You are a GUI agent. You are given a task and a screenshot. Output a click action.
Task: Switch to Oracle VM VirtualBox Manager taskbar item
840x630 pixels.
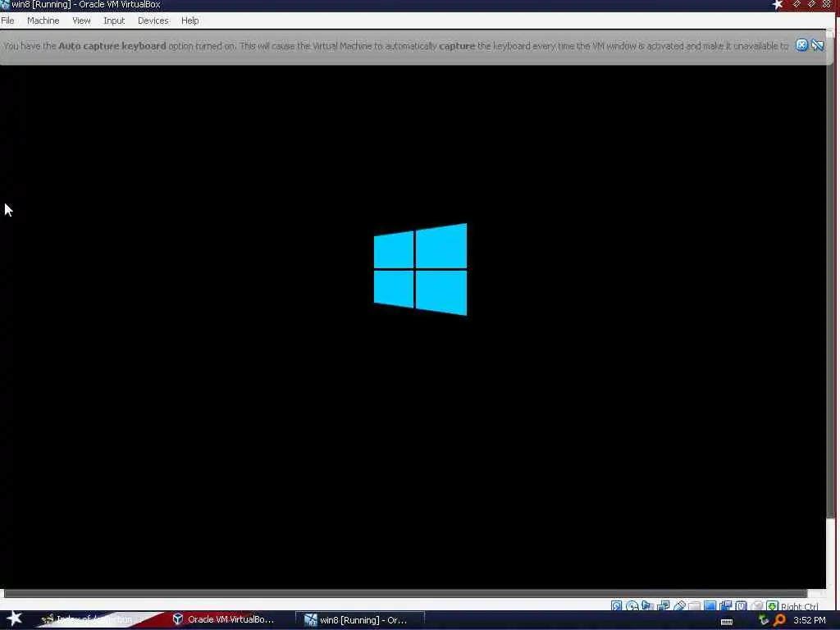tap(224, 619)
